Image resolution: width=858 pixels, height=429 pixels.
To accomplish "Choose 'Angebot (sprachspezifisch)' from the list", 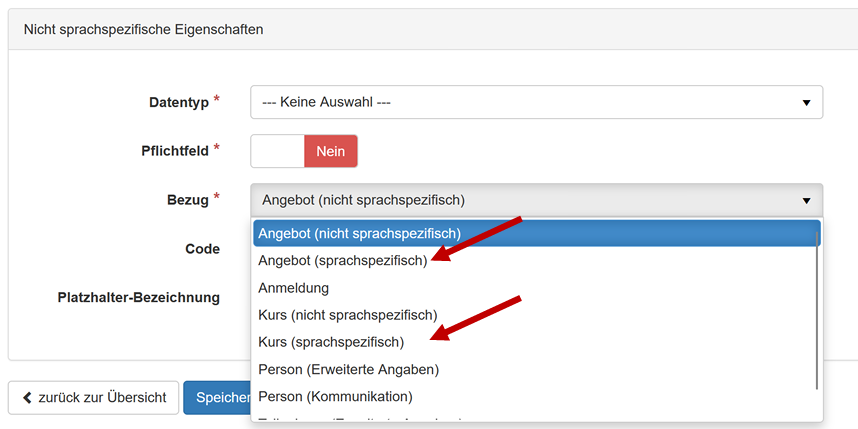I will [x=342, y=260].
